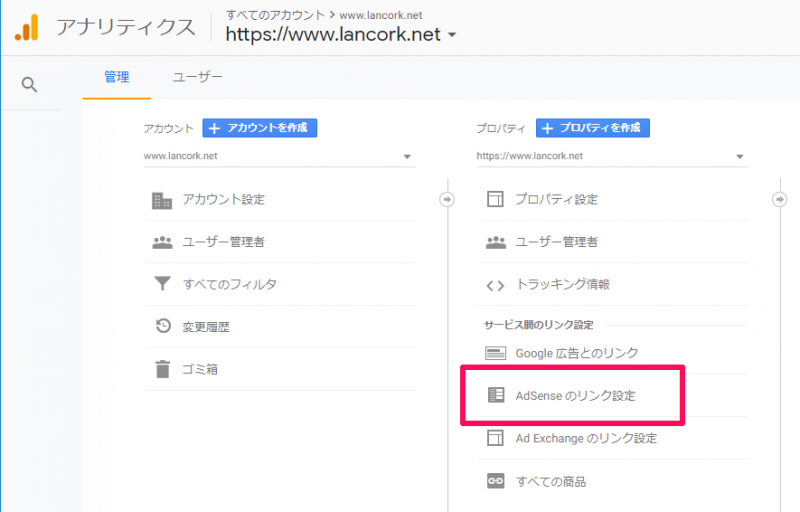
Task: Switch to the ユーザー tab
Action: [197, 78]
